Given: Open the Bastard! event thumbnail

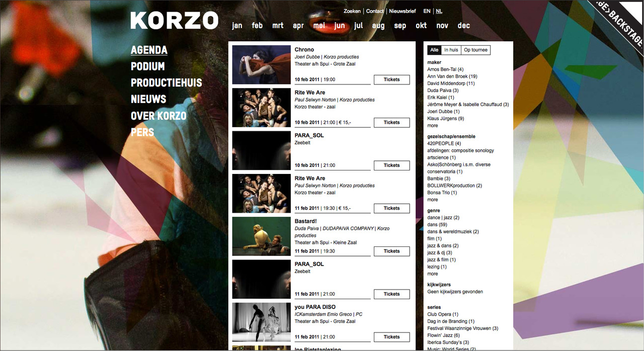Looking at the screenshot, I should coord(262,236).
